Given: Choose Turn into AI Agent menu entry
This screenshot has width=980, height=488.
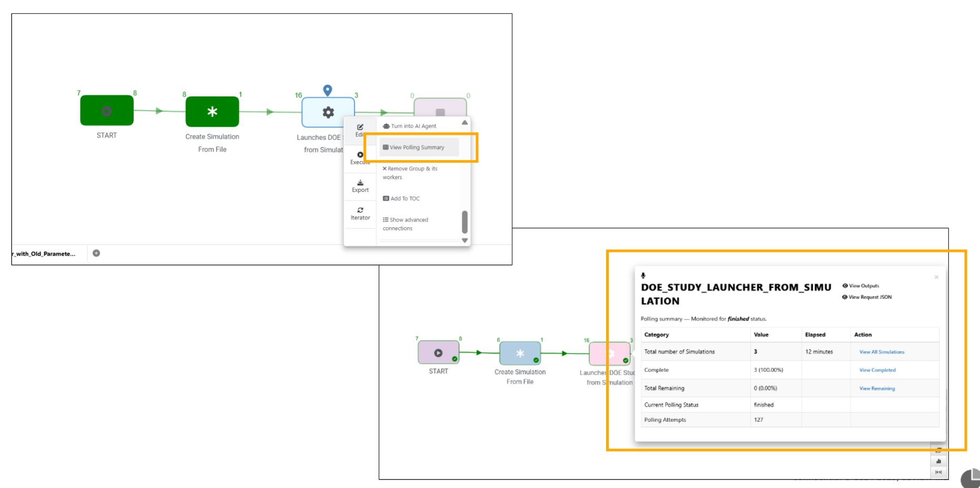Looking at the screenshot, I should pos(410,126).
